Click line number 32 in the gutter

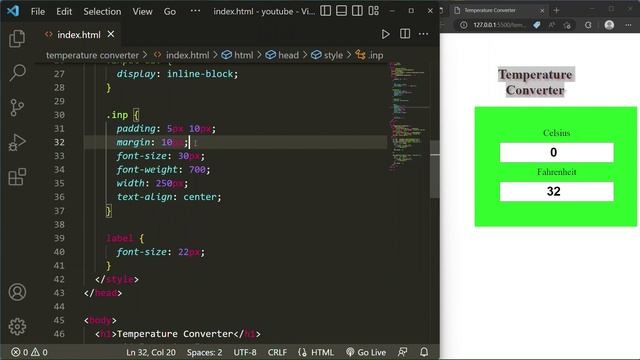point(59,142)
